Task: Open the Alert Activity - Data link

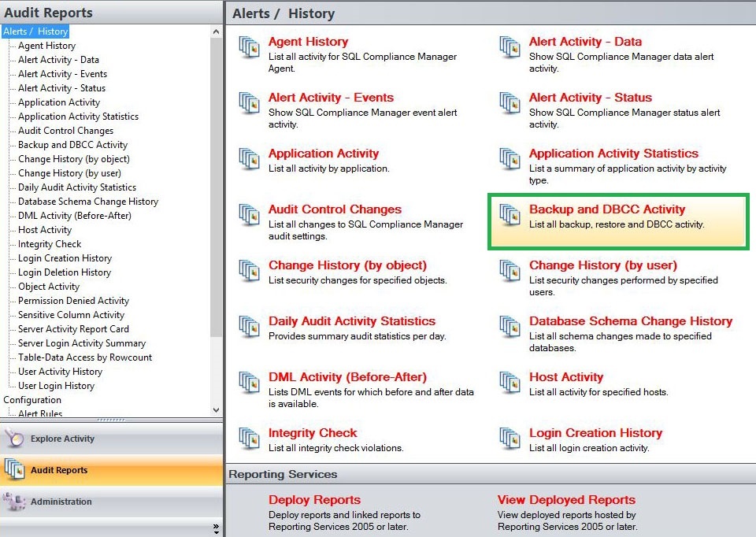Action: [x=585, y=42]
